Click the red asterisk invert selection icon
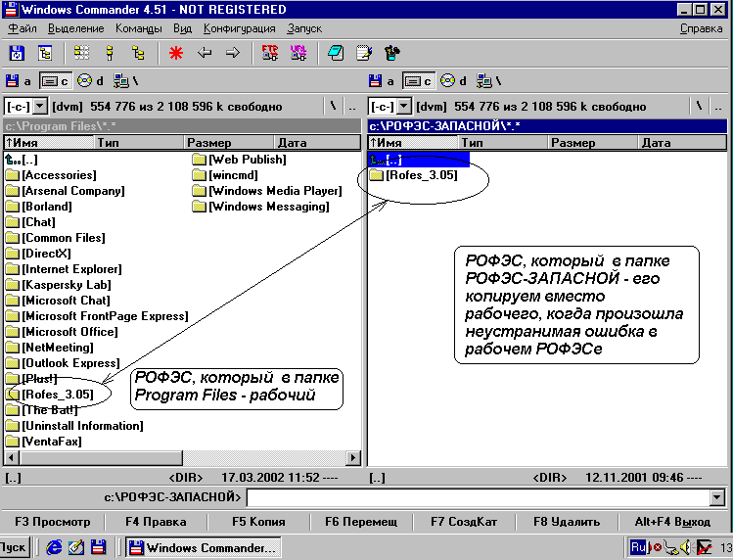 pos(176,53)
